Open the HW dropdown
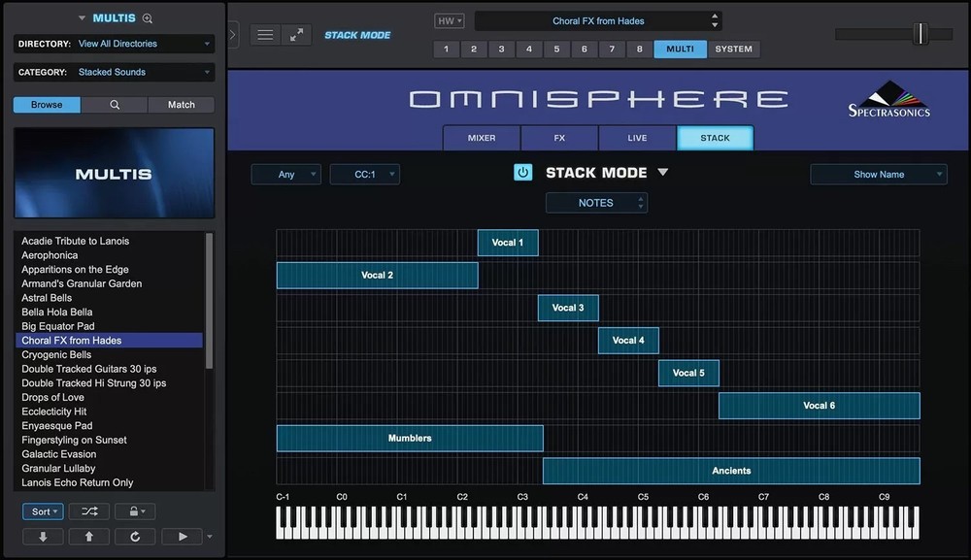 point(449,20)
